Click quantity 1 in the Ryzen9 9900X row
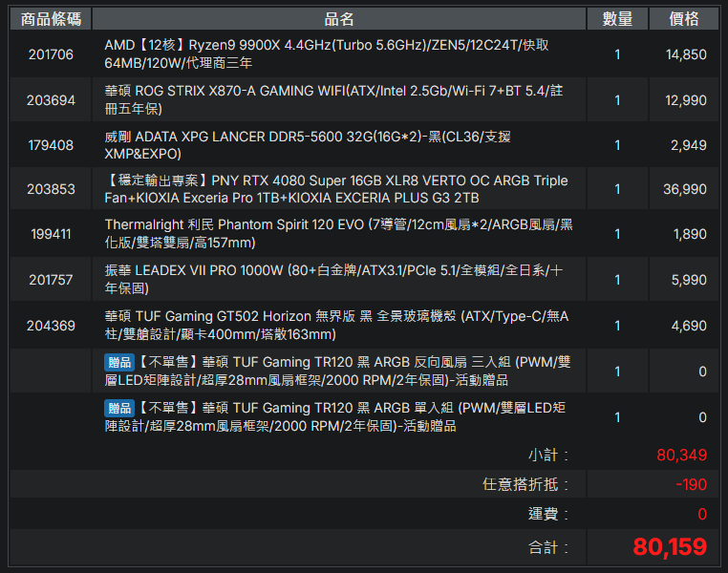Image resolution: width=728 pixels, height=573 pixels. [617, 54]
